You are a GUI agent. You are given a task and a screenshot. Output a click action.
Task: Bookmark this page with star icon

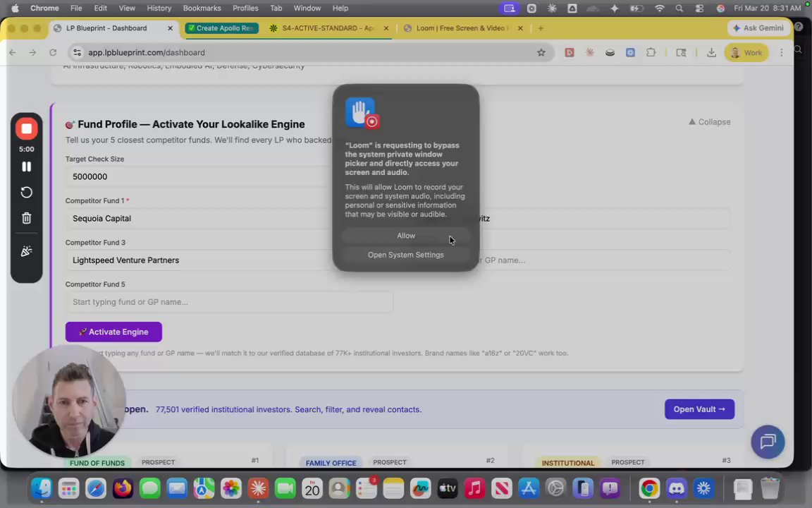[541, 52]
